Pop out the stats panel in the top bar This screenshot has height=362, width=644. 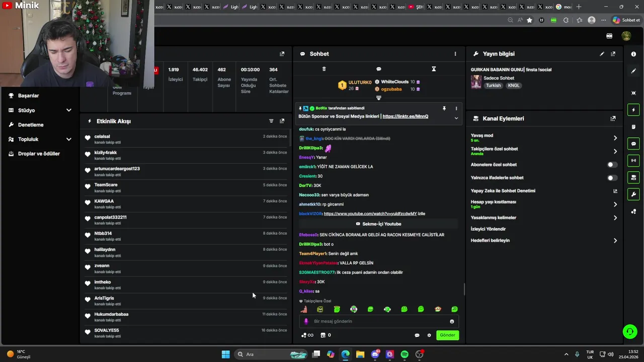pyautogui.click(x=282, y=54)
